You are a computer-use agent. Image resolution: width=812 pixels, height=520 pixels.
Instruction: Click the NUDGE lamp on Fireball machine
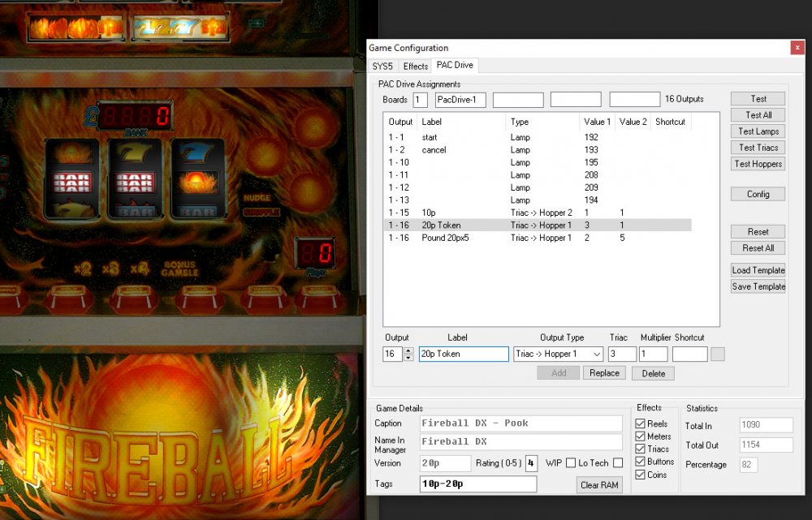point(257,198)
